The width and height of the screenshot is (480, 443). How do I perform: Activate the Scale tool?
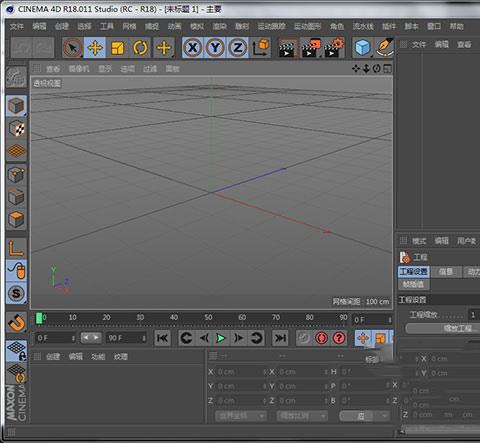[118, 48]
